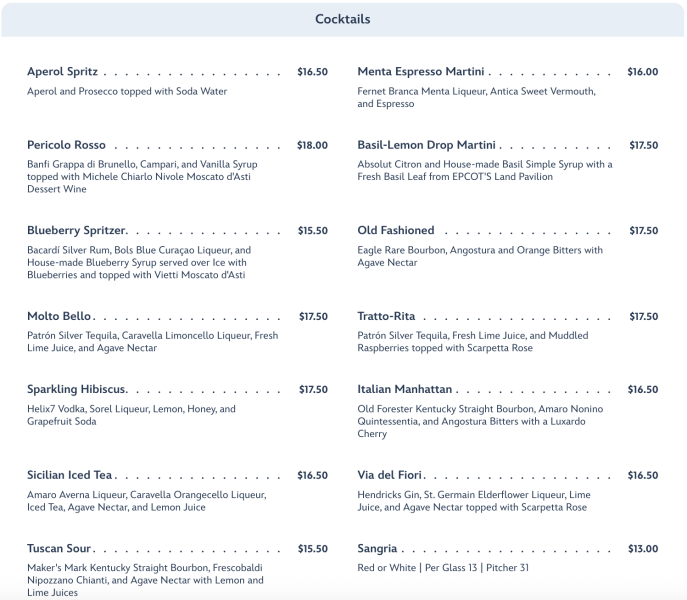Select the Italian Manhattan heading

click(405, 390)
